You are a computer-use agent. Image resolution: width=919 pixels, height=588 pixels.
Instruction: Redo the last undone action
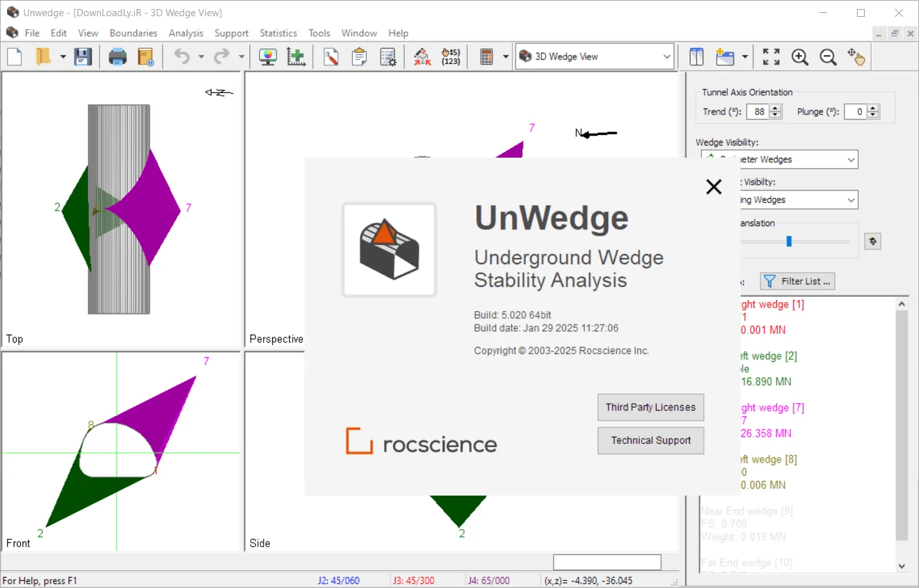point(222,57)
